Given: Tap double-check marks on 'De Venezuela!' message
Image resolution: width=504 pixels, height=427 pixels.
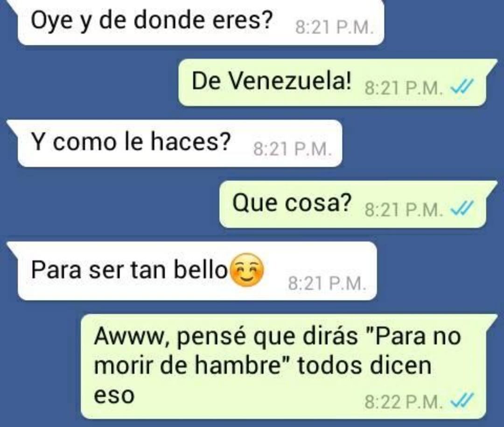Looking at the screenshot, I should click(x=462, y=86).
